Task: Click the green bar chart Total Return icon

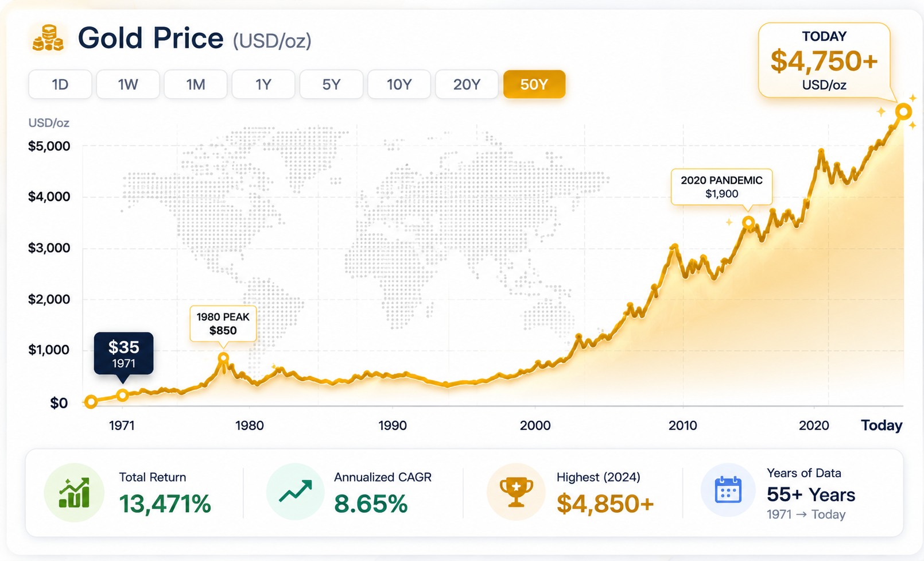Action: [74, 493]
